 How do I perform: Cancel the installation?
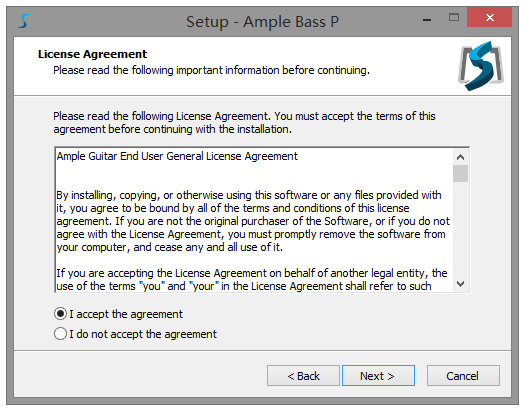(463, 376)
